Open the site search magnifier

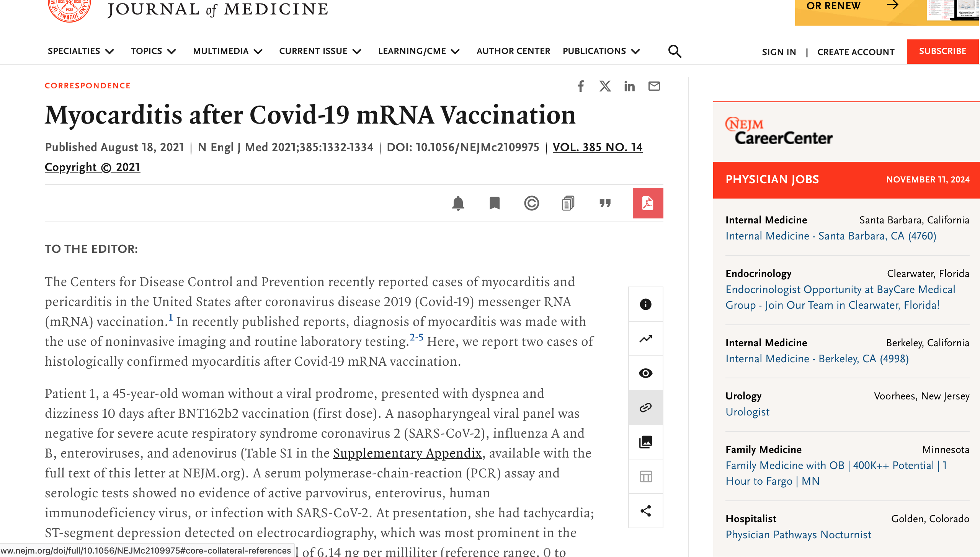[675, 51]
